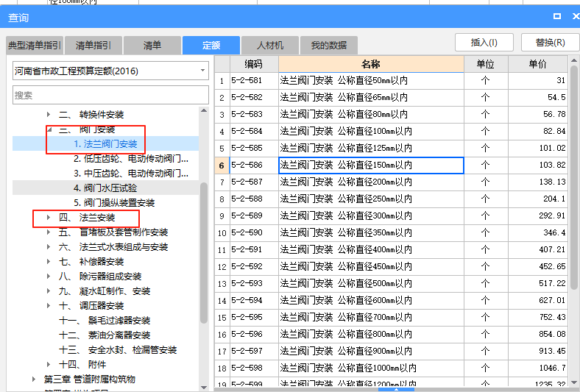This screenshot has height=392, width=580.
Task: Expand the 六、法兰式水表组成与安装 node
Action: coord(49,247)
